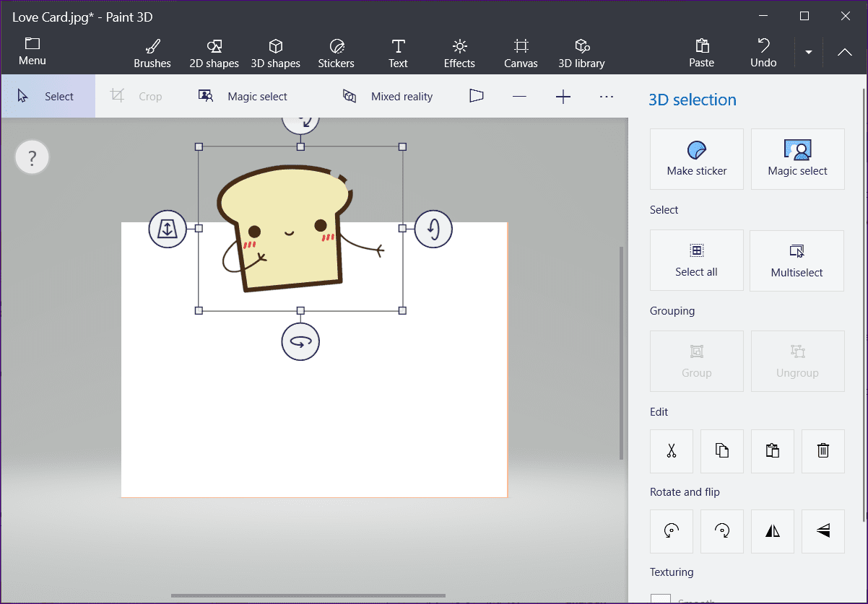Screen dimensions: 868x604
Task: Open the three-dots more options menu
Action: coord(607,96)
